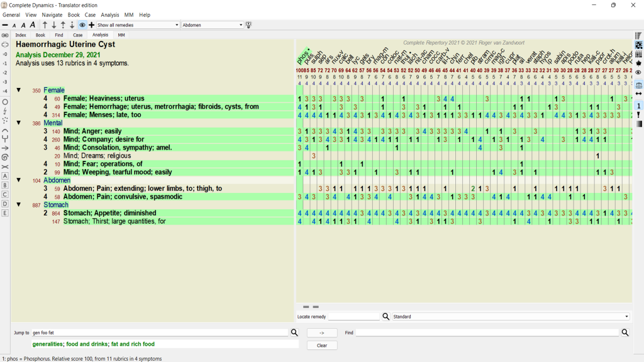Open the Show all remedies dropdown
The width and height of the screenshot is (644, 362).
(x=138, y=25)
